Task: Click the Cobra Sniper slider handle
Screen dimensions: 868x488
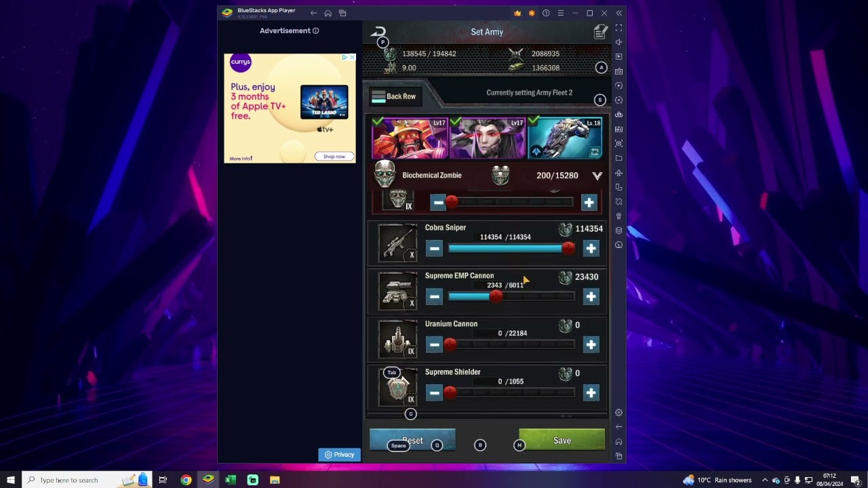Action: pos(568,249)
